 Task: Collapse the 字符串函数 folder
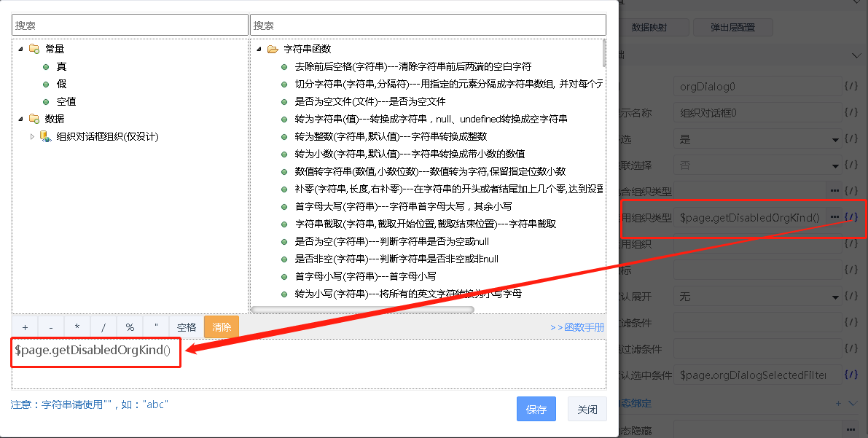click(259, 49)
